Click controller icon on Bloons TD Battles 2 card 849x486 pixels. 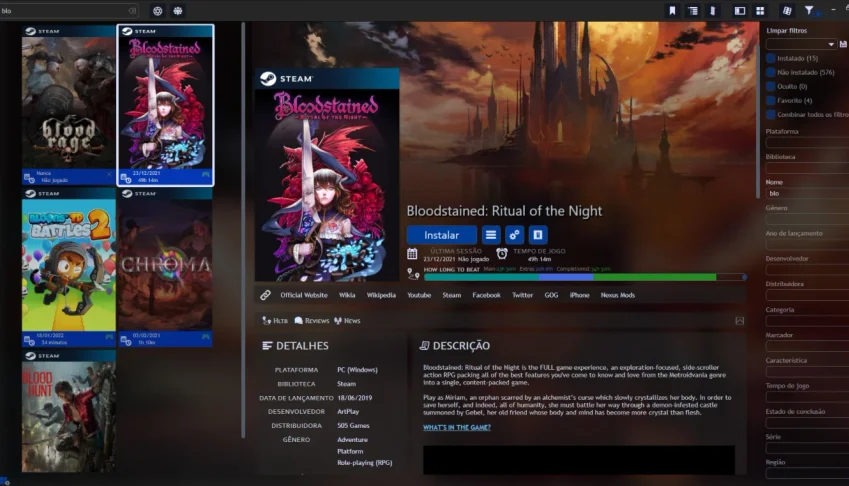pos(109,338)
